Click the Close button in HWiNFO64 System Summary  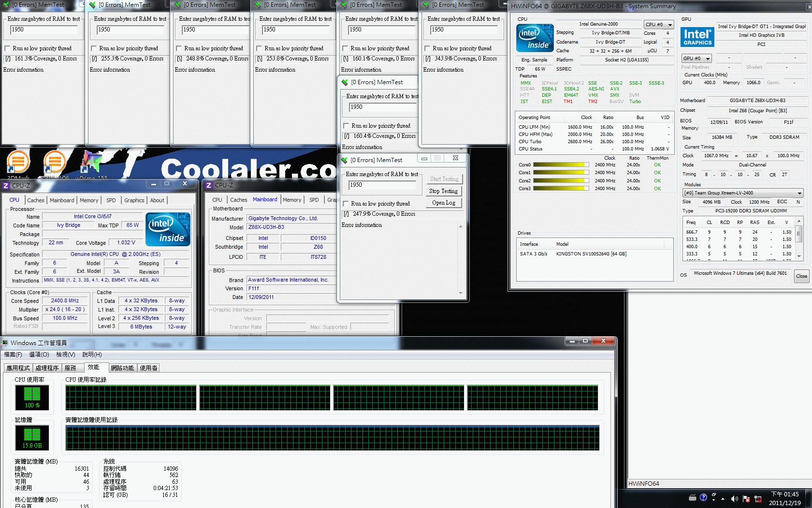[801, 276]
